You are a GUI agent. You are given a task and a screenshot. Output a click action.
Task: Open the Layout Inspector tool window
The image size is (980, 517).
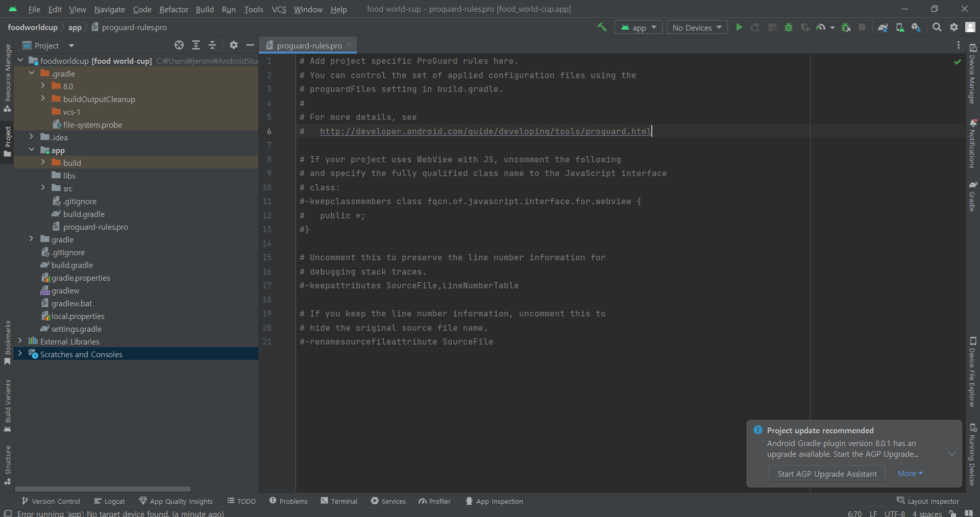point(927,501)
